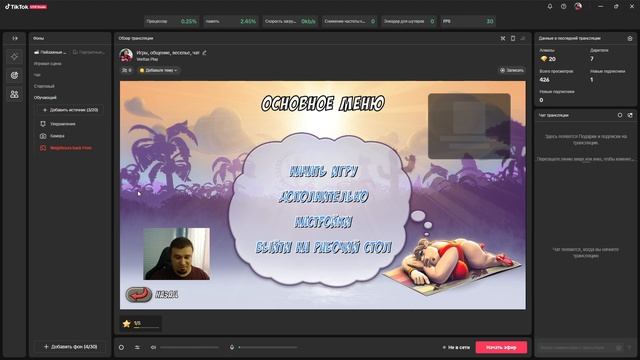Click the webcam overlay in the preview
Screen dimensions: 640x360
(177, 253)
